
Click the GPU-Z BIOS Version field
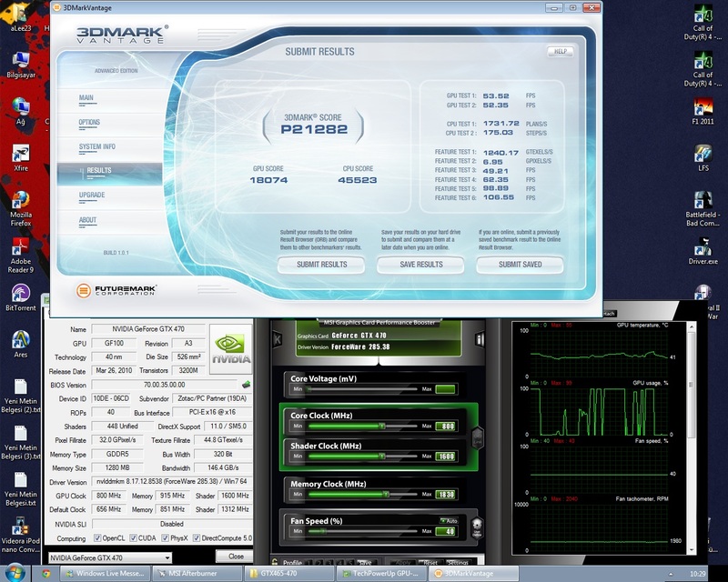click(x=165, y=385)
